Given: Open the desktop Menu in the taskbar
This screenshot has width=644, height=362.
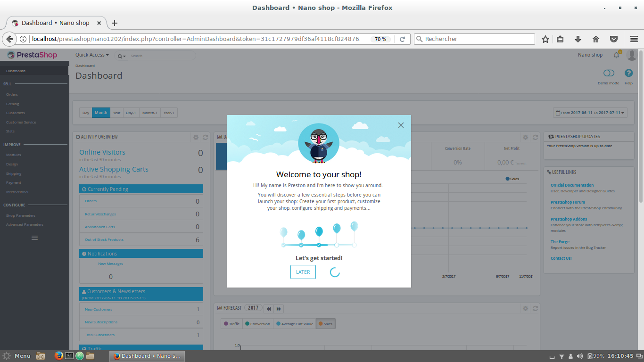Looking at the screenshot, I should click(x=17, y=356).
